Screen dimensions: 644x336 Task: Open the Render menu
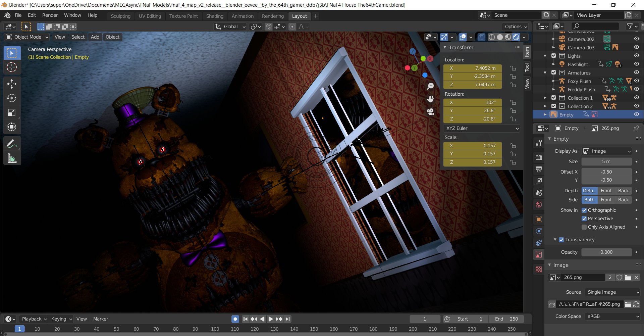pos(50,15)
